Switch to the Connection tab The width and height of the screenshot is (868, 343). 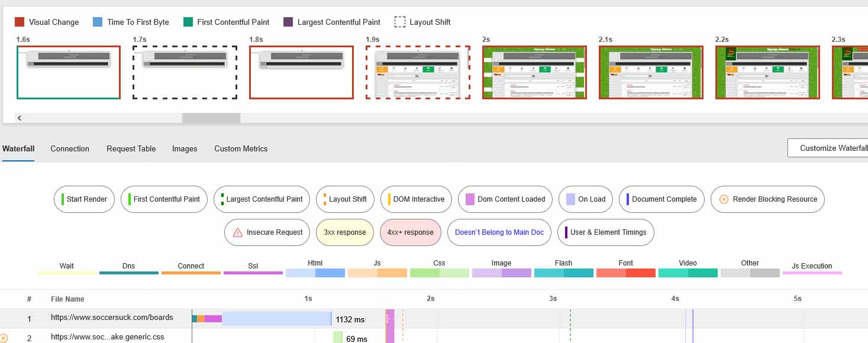[70, 148]
